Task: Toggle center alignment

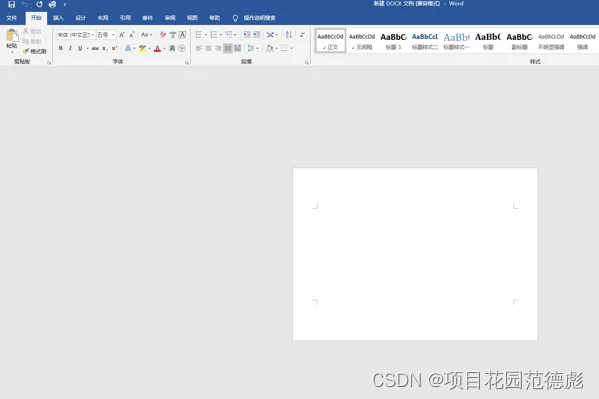Action: point(208,48)
